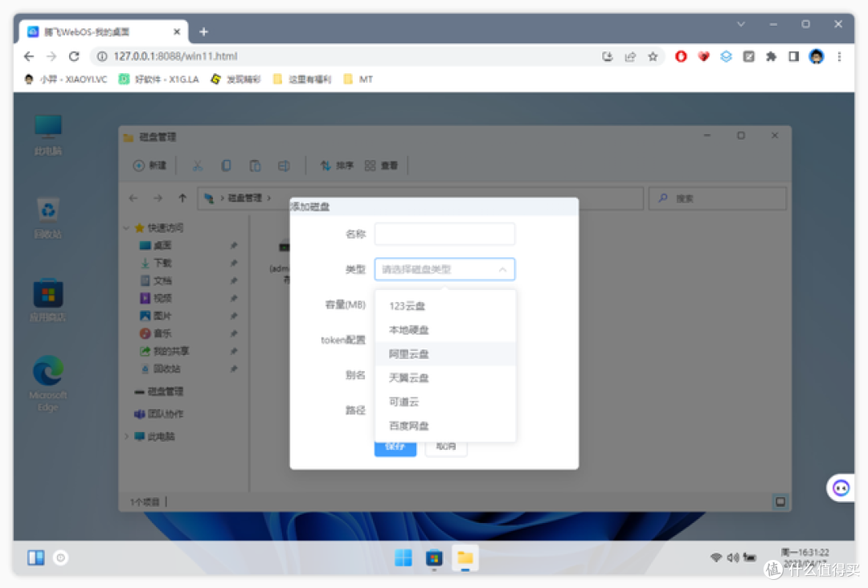Click the rename icon in file manager toolbar
Viewport: 868px width, 588px height.
click(x=284, y=165)
